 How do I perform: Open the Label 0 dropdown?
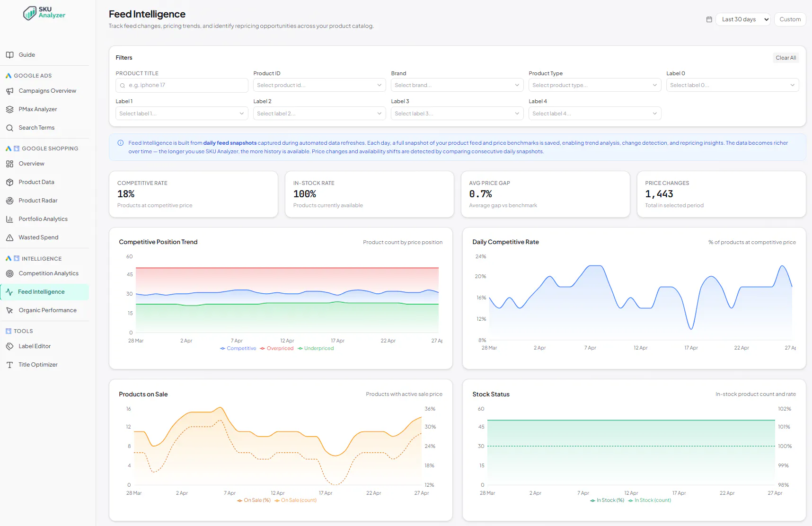click(733, 85)
